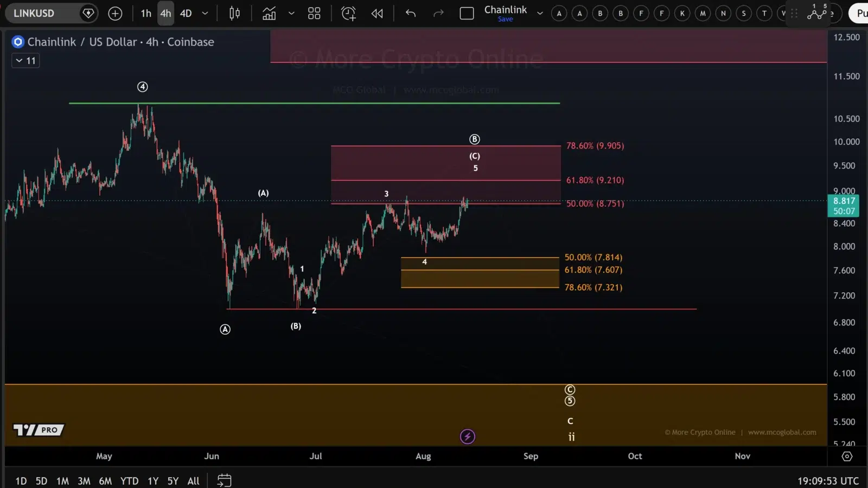Show All data range
Screen dimensions: 868x488
[x=193, y=481]
